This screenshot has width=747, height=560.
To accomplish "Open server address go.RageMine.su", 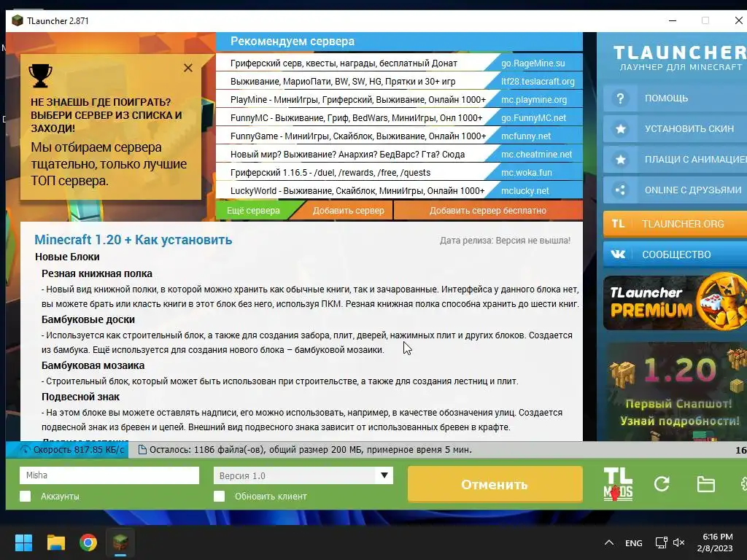I will [x=533, y=63].
